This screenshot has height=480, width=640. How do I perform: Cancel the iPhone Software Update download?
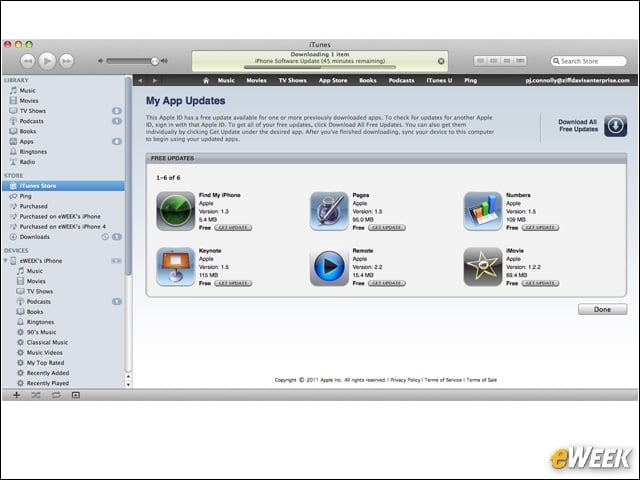point(441,61)
